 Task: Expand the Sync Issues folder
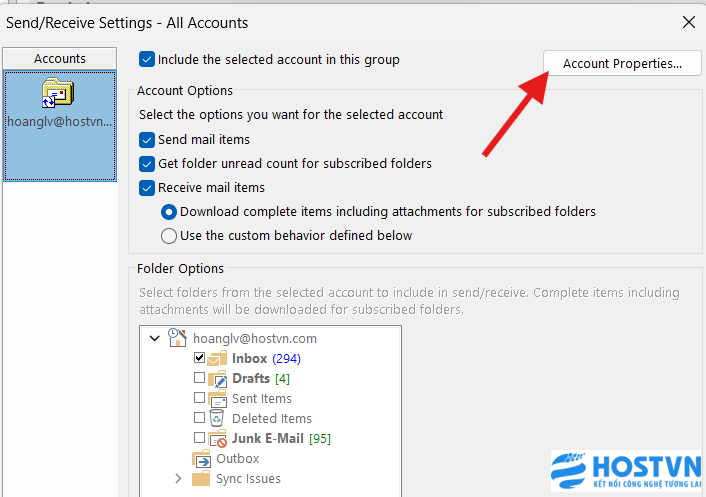(x=178, y=479)
